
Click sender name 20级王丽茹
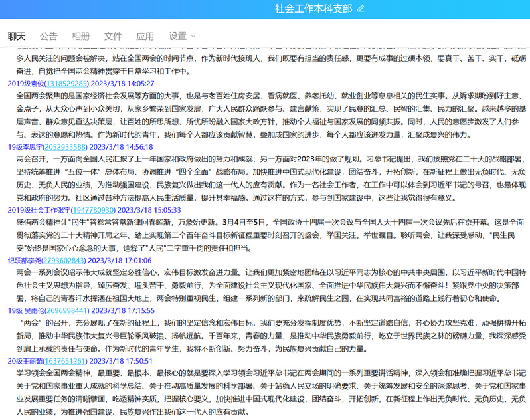pyautogui.click(x=23, y=360)
